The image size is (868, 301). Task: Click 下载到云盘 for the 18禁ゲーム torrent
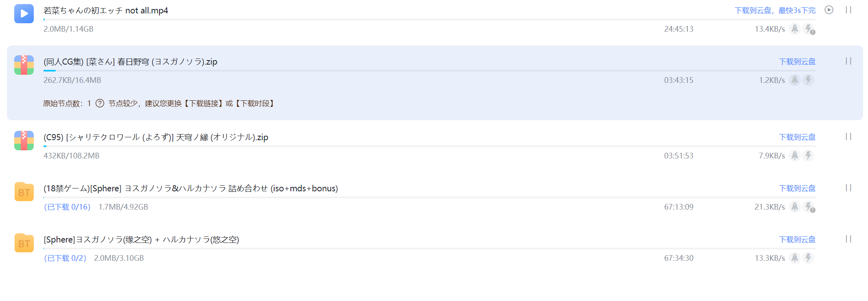[x=797, y=188]
